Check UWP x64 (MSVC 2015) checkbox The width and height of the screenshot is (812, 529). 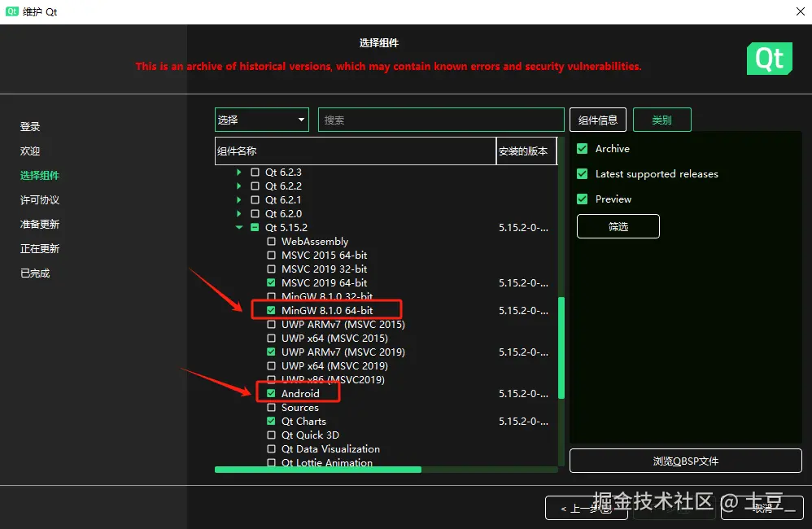coord(271,339)
